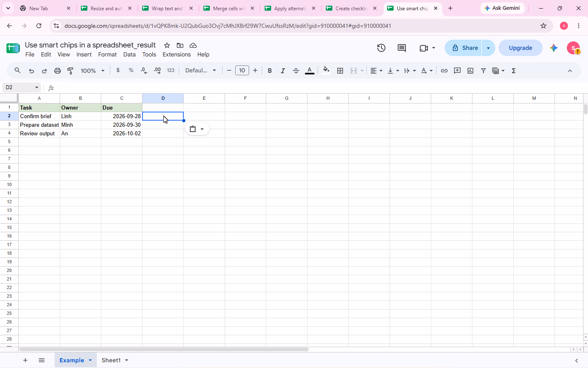Expand the Name box dropdown
This screenshot has height=368, width=588.
pyautogui.click(x=37, y=88)
